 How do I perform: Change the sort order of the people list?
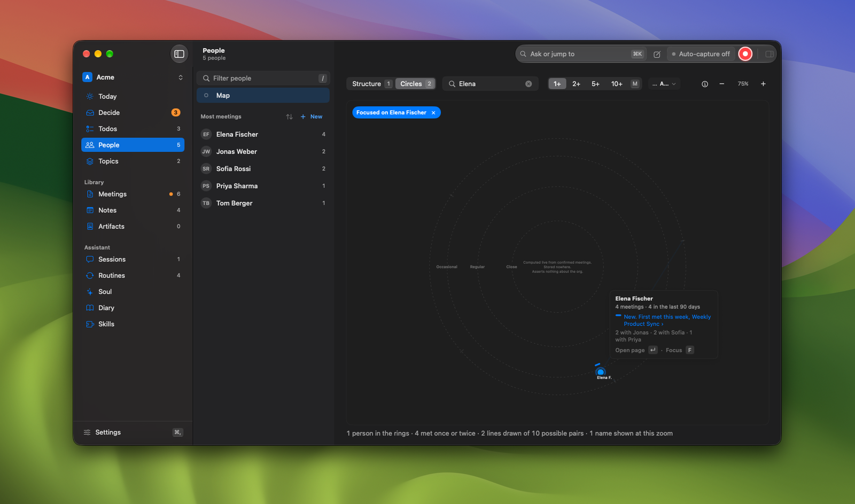coord(289,117)
